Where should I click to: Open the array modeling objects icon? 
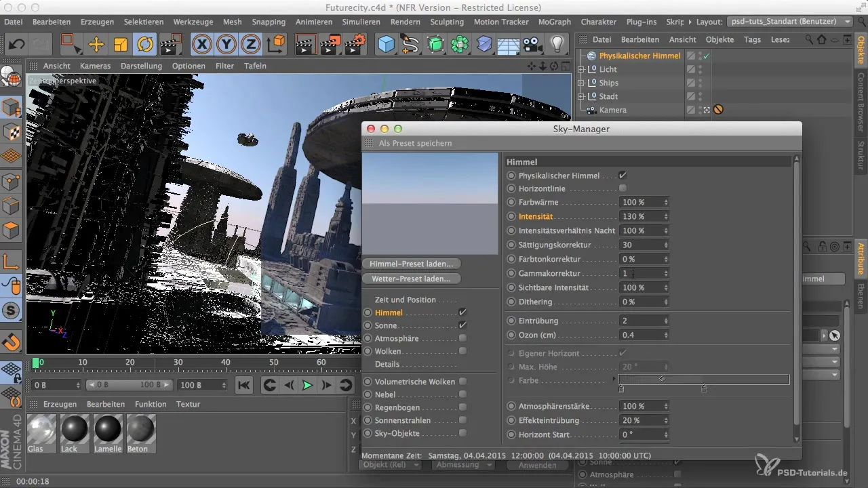pyautogui.click(x=460, y=45)
